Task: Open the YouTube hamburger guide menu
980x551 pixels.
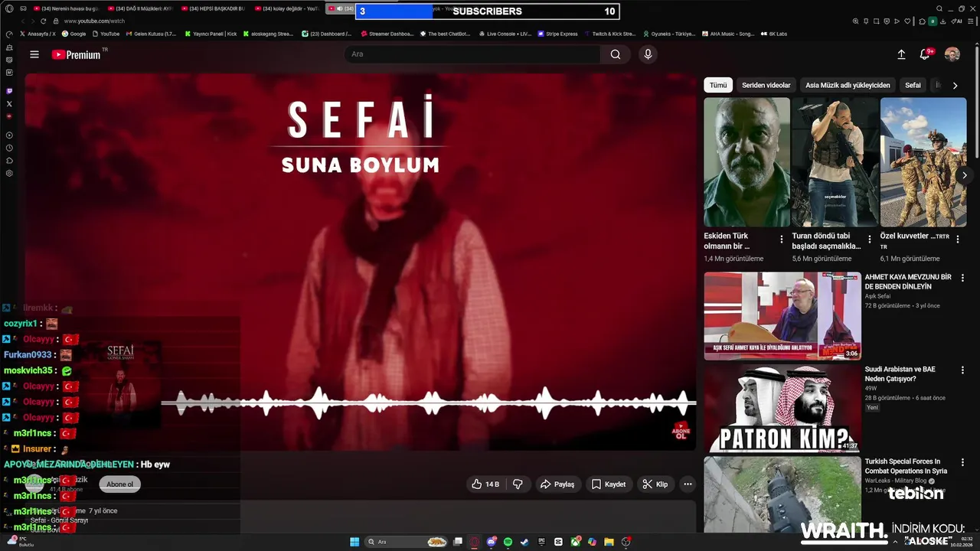Action: (x=34, y=54)
